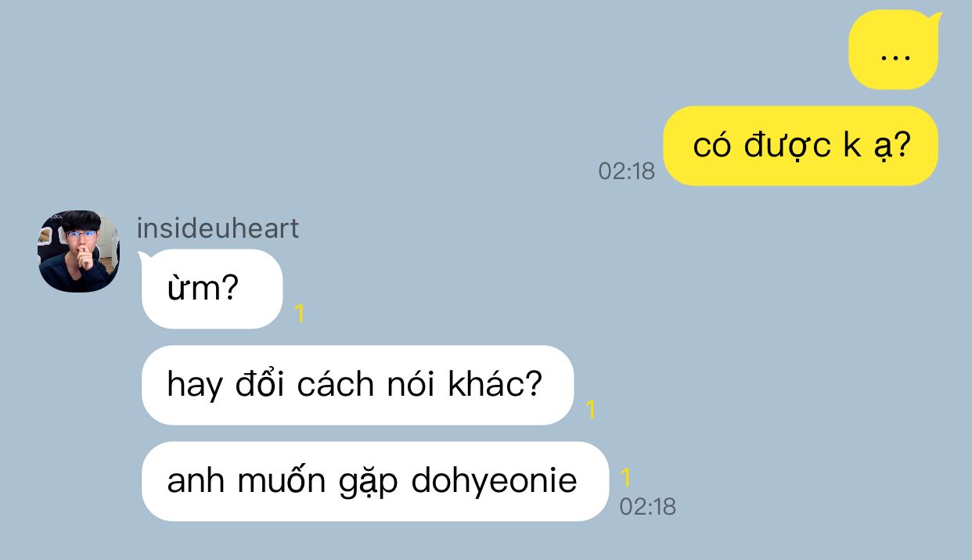Screen dimensions: 972x560
Task: Click the pointed tail of the "ừm?" bubble
Action: [143, 258]
